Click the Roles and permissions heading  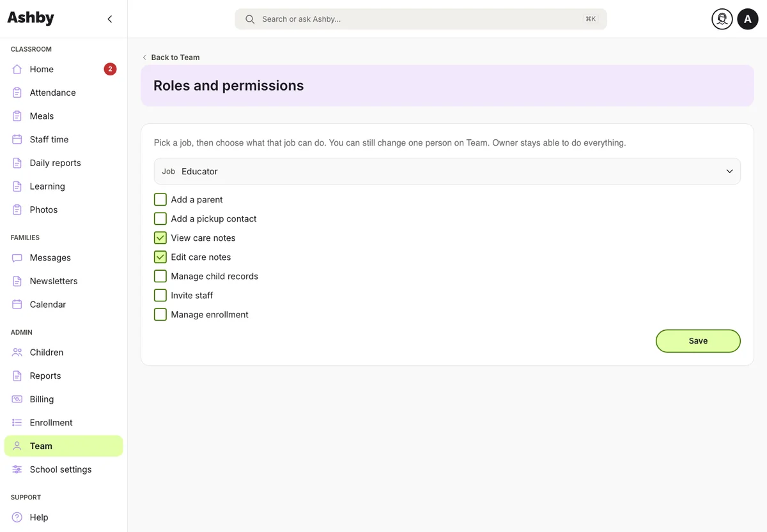pyautogui.click(x=229, y=86)
